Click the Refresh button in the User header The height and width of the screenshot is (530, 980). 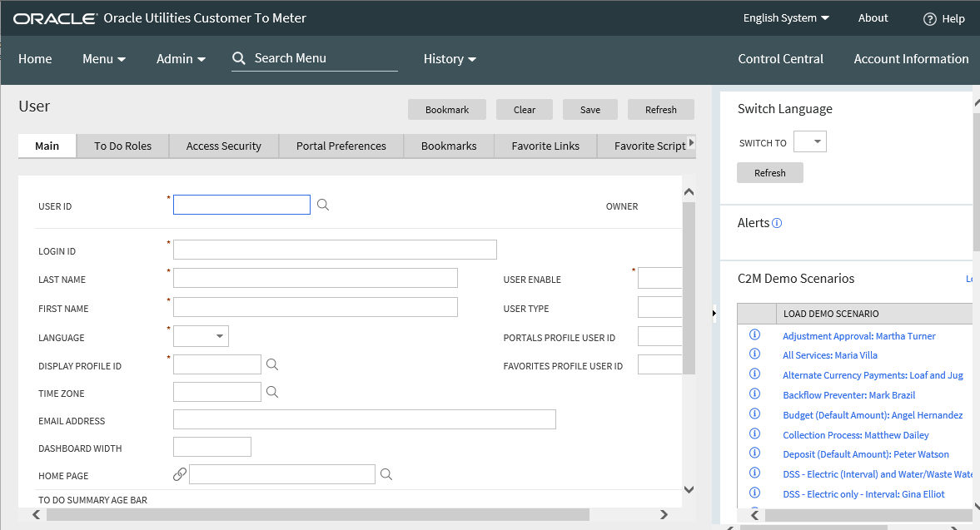660,109
